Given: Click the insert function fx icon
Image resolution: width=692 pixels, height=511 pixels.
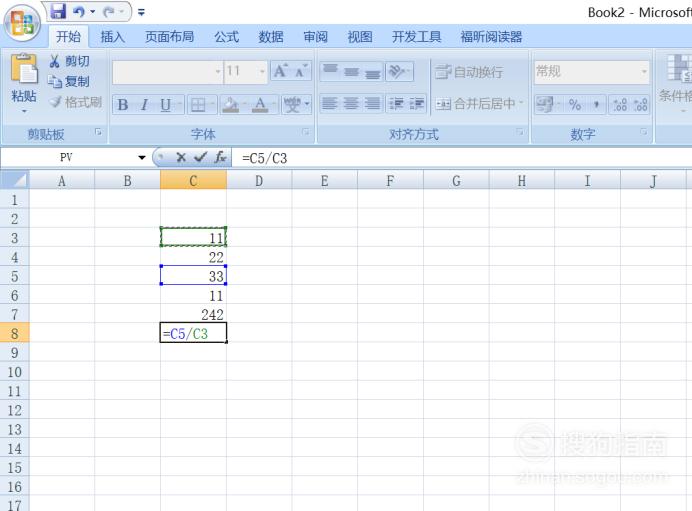Looking at the screenshot, I should click(220, 158).
